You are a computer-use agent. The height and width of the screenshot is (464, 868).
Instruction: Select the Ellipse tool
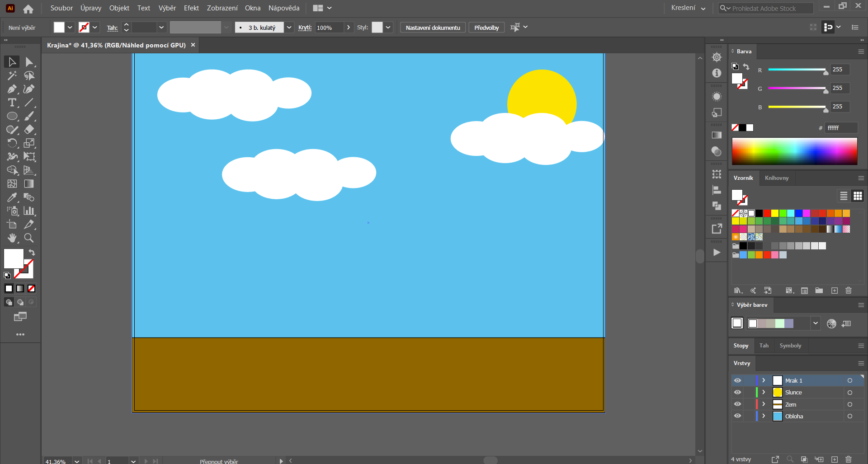tap(12, 117)
